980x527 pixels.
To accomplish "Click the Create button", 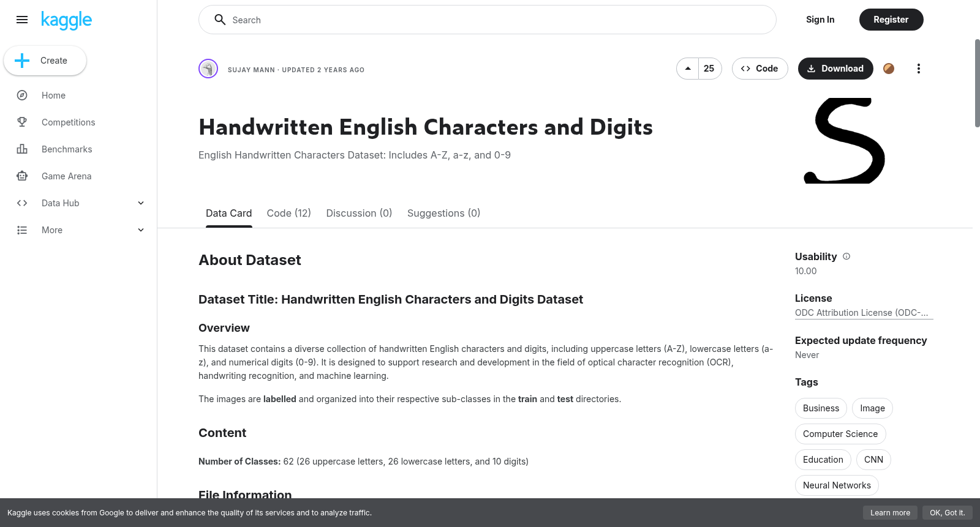I will pyautogui.click(x=45, y=61).
